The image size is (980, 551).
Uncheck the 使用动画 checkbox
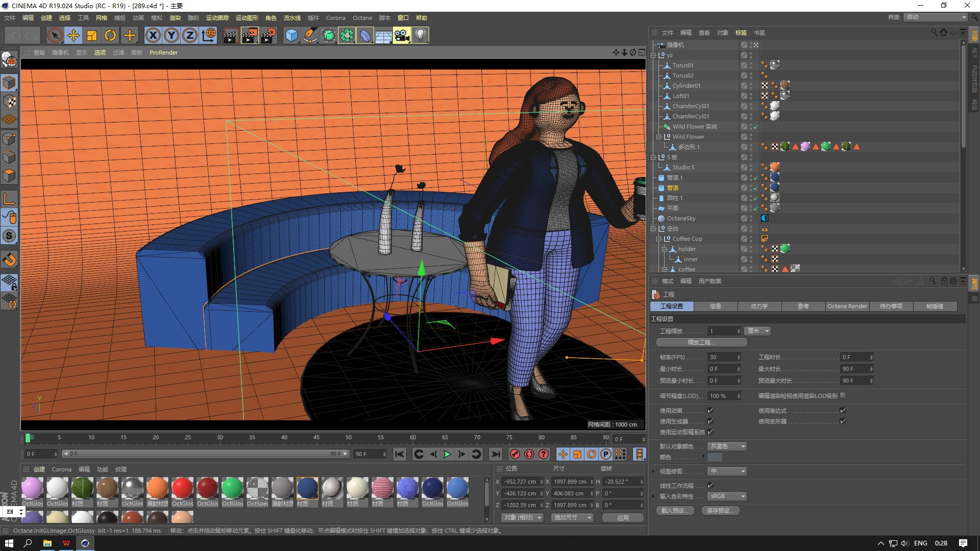point(710,410)
